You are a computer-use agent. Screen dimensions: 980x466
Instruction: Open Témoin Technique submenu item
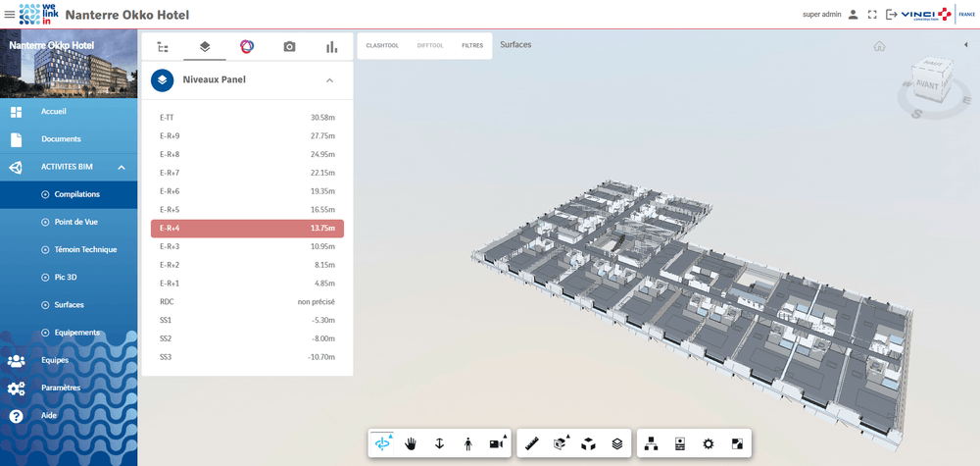(69, 249)
